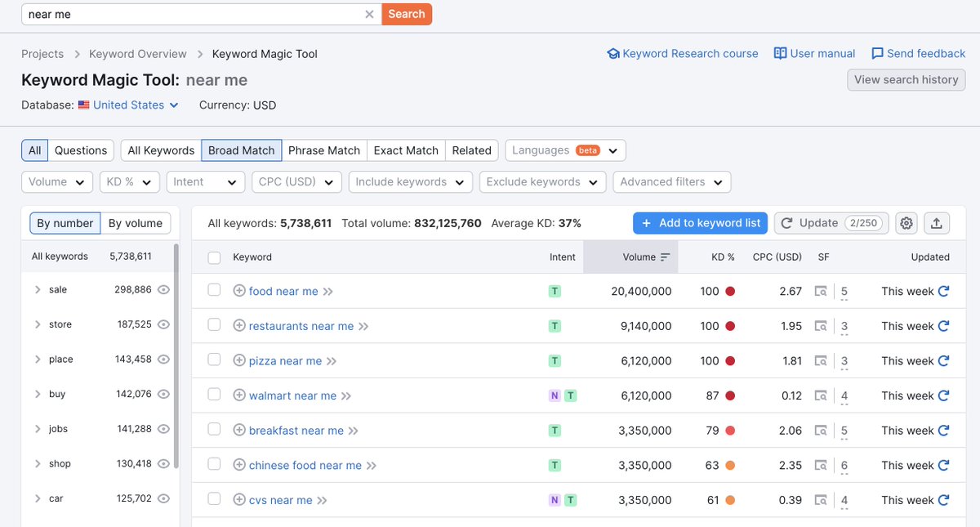Open SERP view for 'restaurants near me'

pos(821,326)
